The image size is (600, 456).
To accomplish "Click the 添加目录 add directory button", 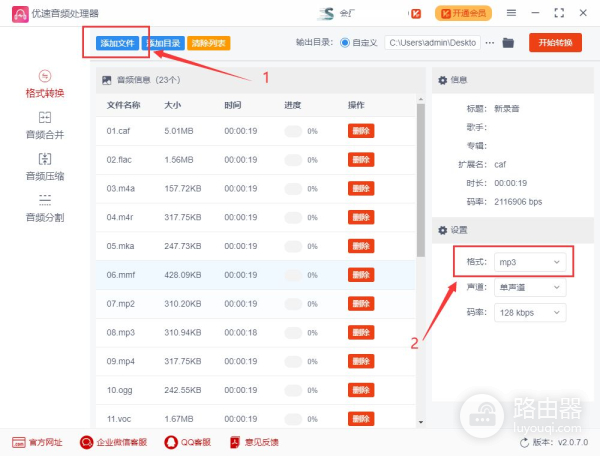I will tap(163, 43).
